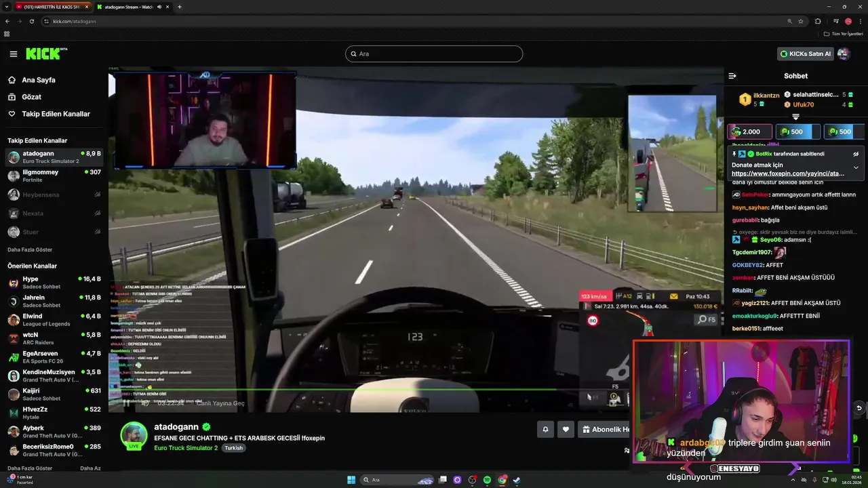
Task: Collapse the Sohbet chat panel
Action: click(732, 76)
